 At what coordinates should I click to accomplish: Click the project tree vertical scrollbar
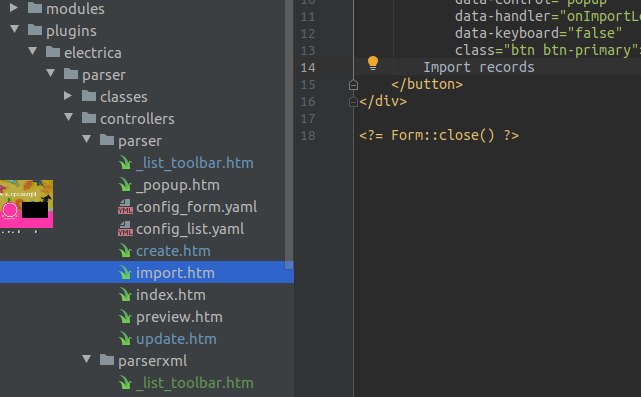pyautogui.click(x=289, y=135)
